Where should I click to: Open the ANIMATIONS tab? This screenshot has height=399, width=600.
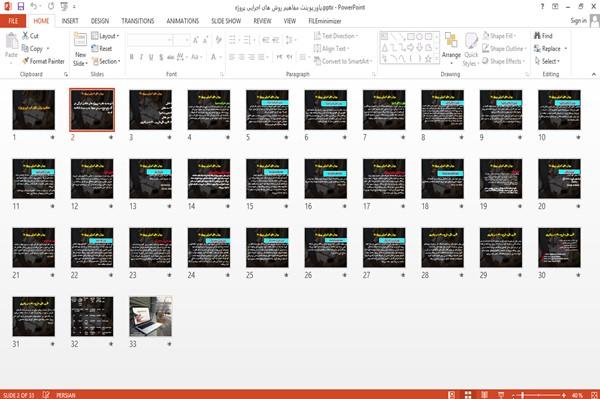coord(183,21)
